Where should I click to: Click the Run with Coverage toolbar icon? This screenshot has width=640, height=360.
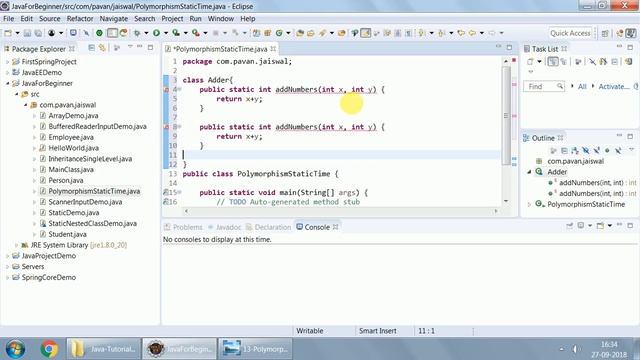tap(176, 33)
